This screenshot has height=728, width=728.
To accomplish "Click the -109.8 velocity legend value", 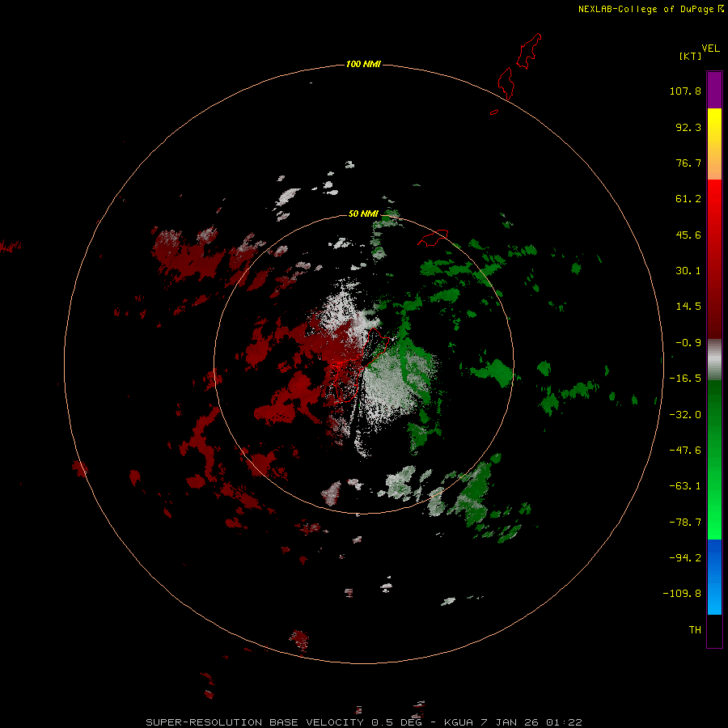I will [682, 594].
